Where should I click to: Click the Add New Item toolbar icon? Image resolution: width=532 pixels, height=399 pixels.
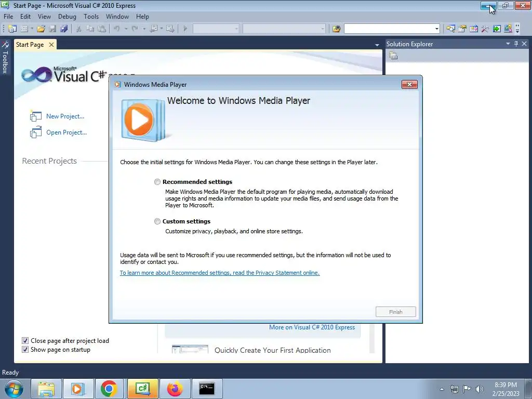(24, 29)
